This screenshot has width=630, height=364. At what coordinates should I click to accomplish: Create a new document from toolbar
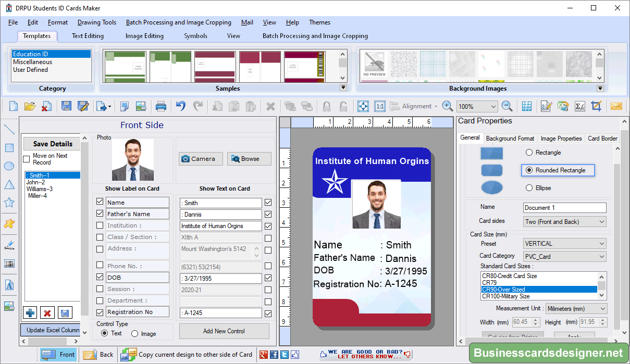point(14,106)
